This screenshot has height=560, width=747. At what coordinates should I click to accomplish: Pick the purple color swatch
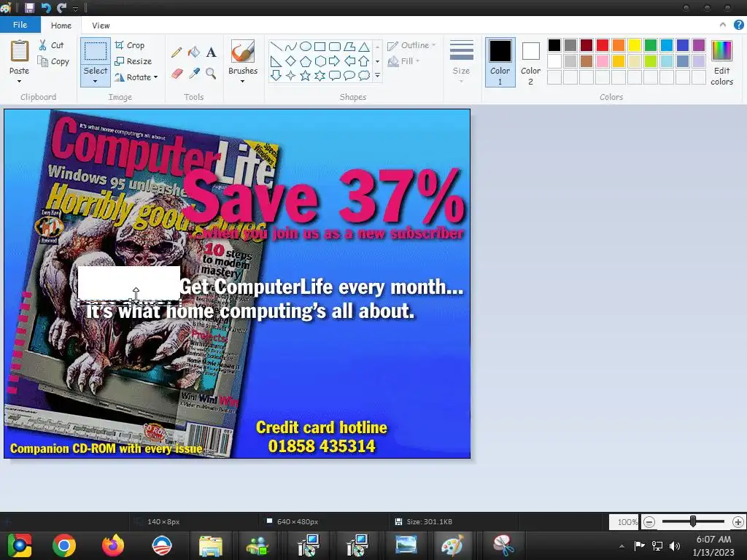[x=698, y=45]
